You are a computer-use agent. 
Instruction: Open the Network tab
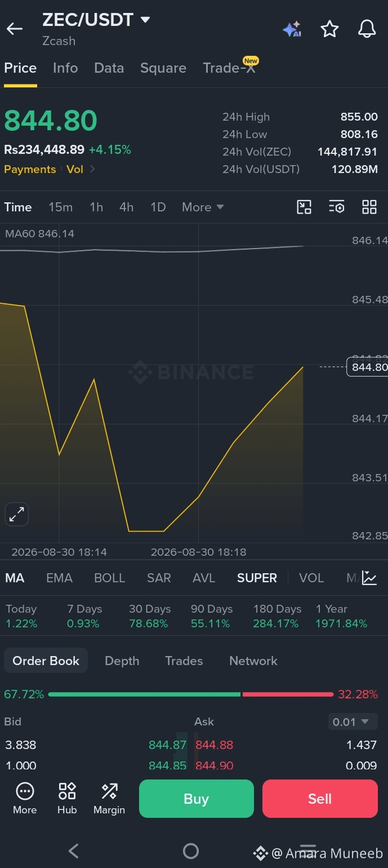pos(253,661)
